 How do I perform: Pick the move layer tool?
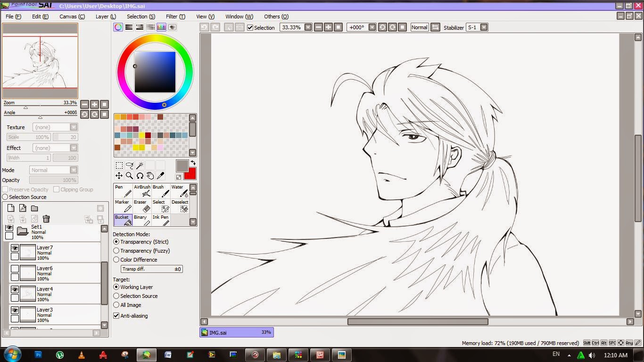119,176
